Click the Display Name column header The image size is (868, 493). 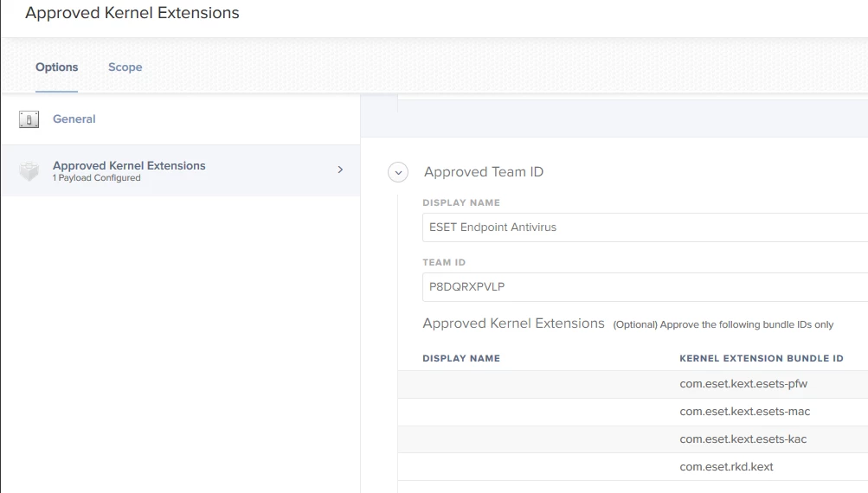(461, 358)
